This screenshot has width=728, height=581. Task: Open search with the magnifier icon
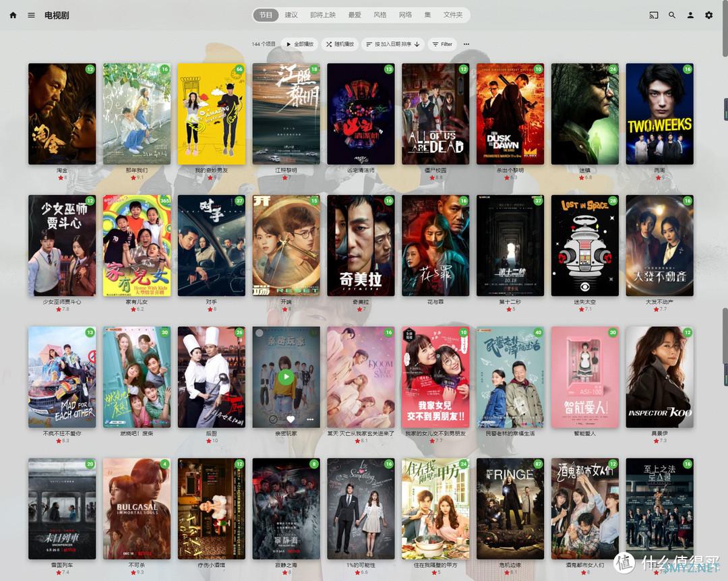pos(672,16)
